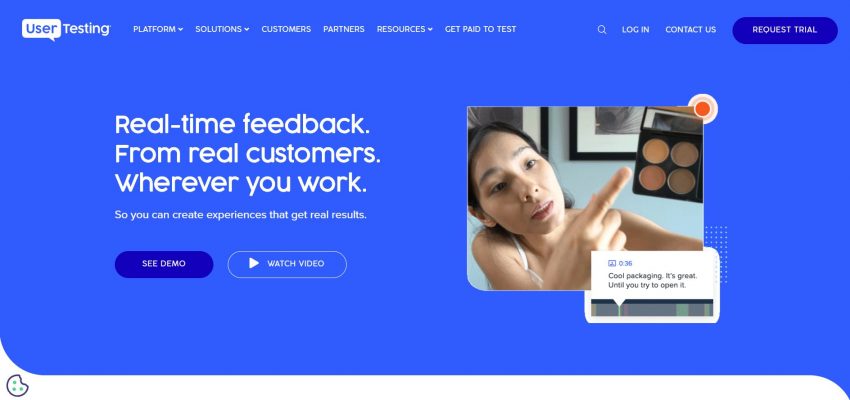
Task: Open cookie preferences icon
Action: (17, 385)
